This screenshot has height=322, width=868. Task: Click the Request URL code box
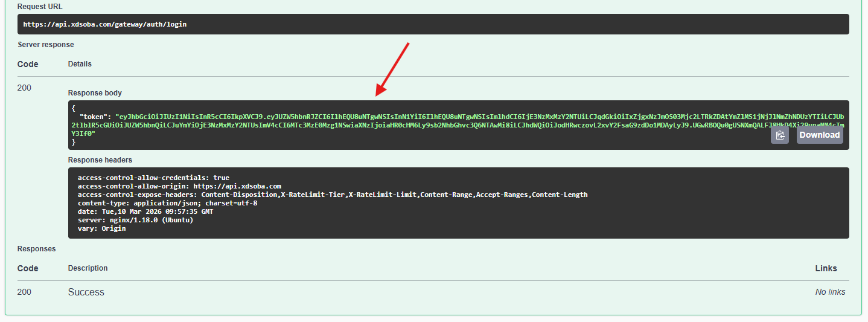433,24
